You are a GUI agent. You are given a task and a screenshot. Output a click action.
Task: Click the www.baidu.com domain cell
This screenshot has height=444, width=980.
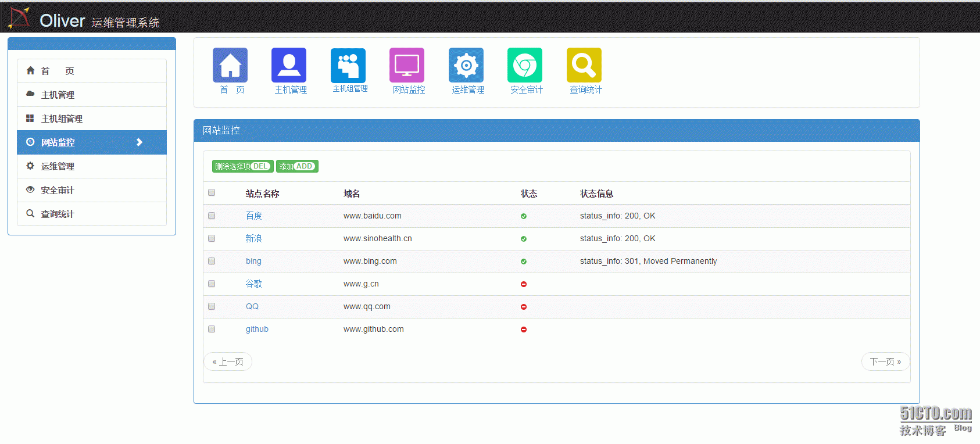(373, 216)
